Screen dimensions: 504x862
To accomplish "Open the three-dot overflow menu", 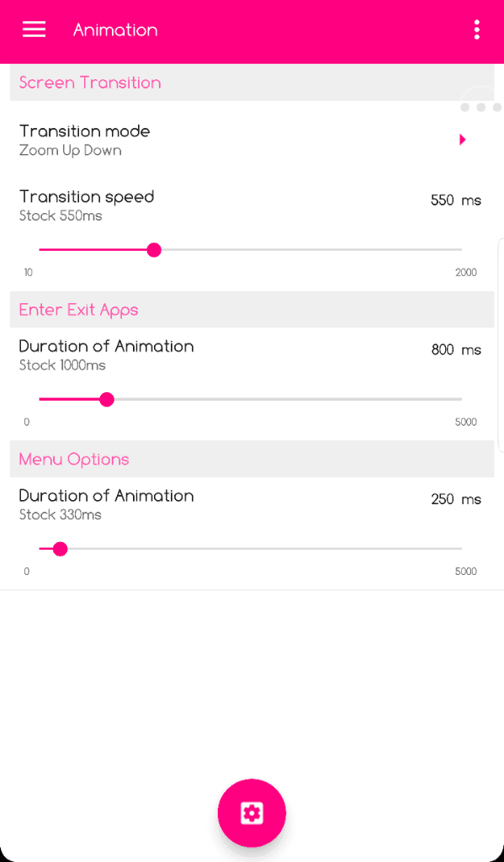I will tap(476, 29).
